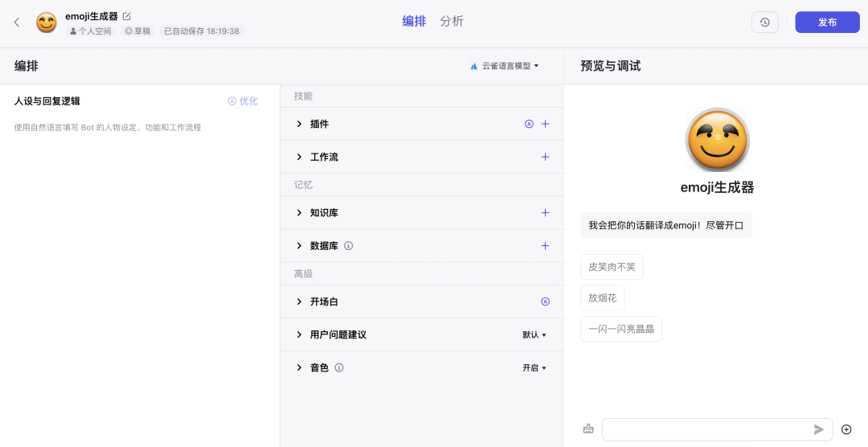
Task: Click the 个人空间 tag
Action: click(x=91, y=31)
